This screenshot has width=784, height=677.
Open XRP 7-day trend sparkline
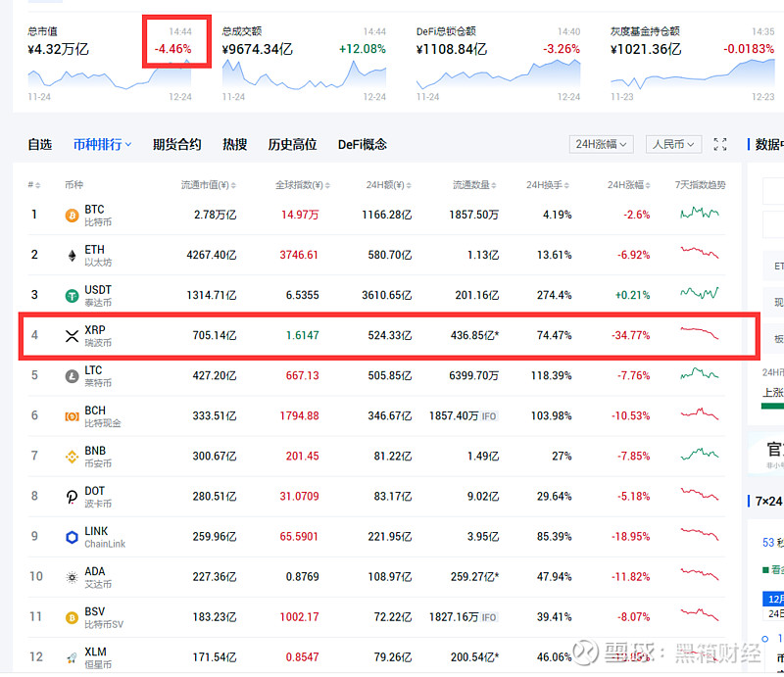(x=700, y=333)
